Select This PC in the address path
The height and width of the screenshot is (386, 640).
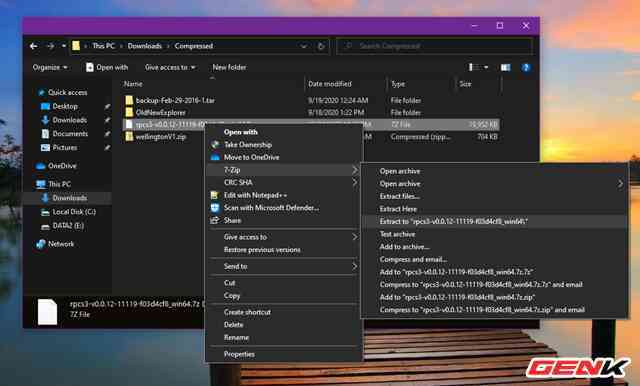point(103,46)
